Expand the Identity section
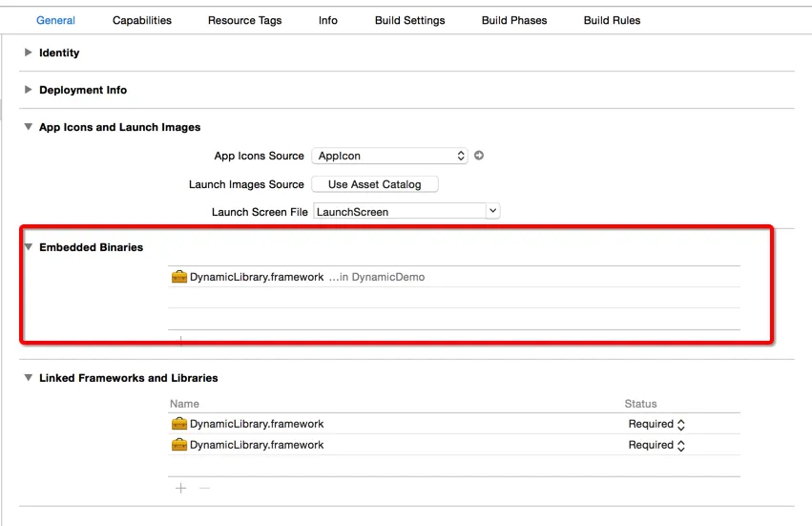812x526 pixels. click(28, 53)
